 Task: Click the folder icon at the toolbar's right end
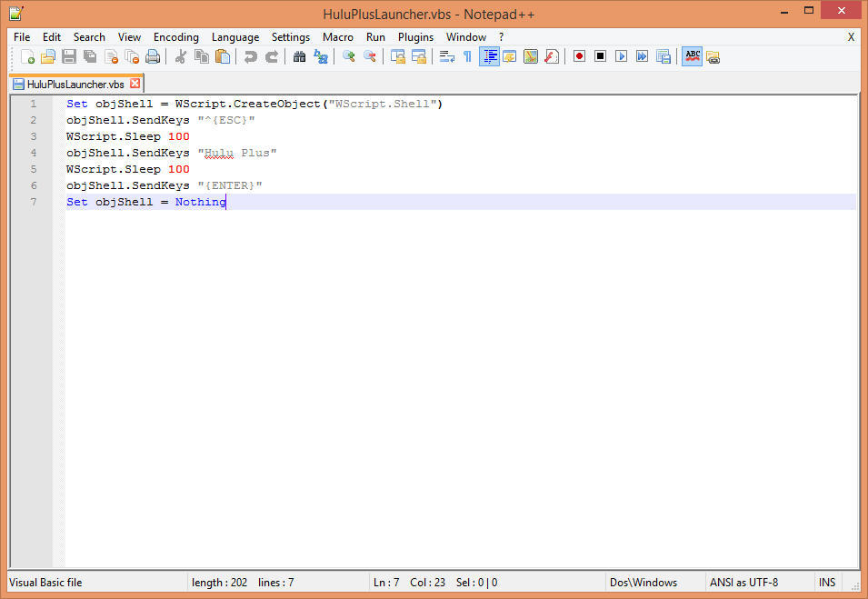coord(713,56)
